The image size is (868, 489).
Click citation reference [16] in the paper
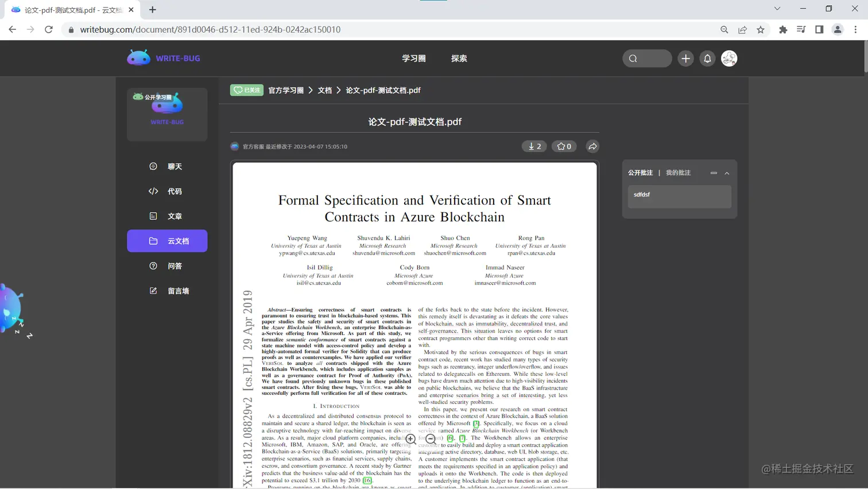[367, 480]
